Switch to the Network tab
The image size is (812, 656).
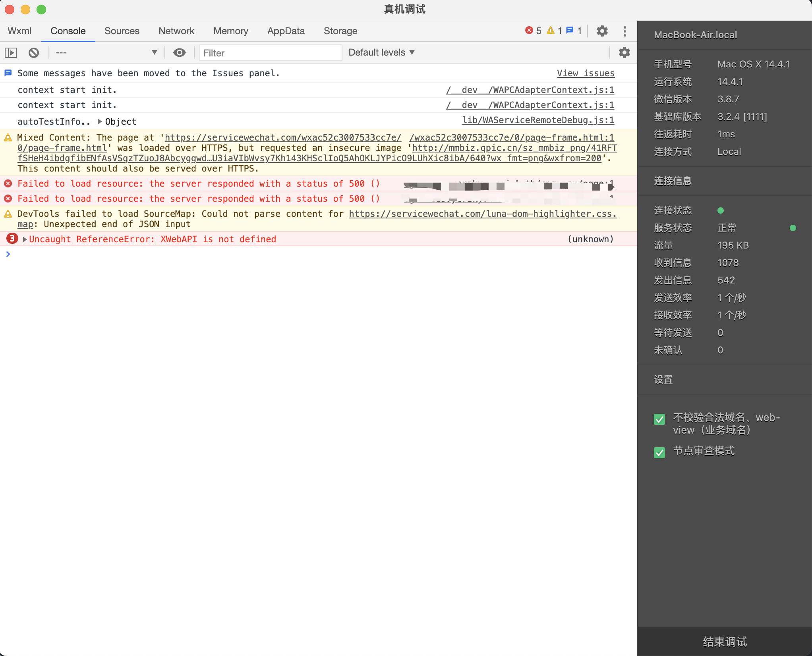(176, 31)
